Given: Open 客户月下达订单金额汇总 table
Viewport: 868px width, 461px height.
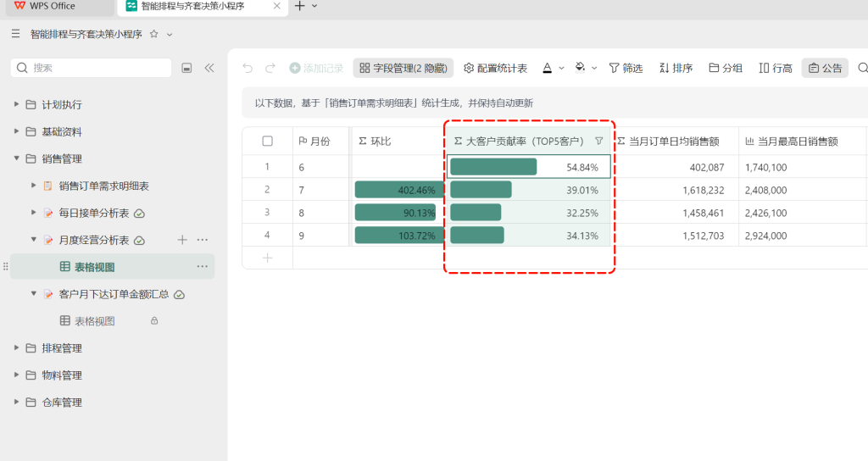Looking at the screenshot, I should (x=114, y=294).
